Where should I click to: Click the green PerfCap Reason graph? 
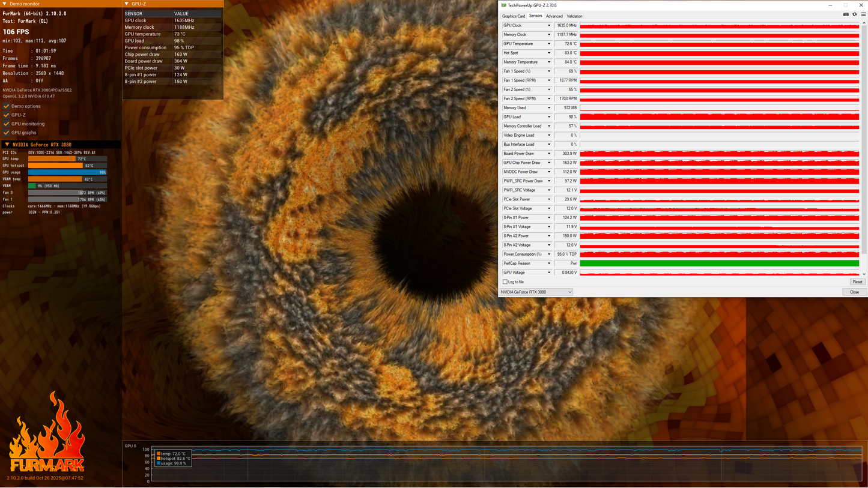pos(719,264)
